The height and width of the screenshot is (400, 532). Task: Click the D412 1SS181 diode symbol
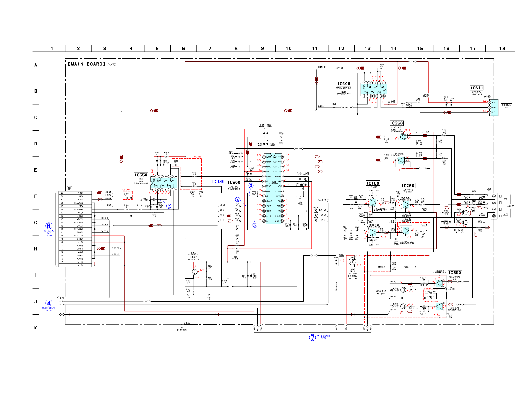click(x=336, y=261)
